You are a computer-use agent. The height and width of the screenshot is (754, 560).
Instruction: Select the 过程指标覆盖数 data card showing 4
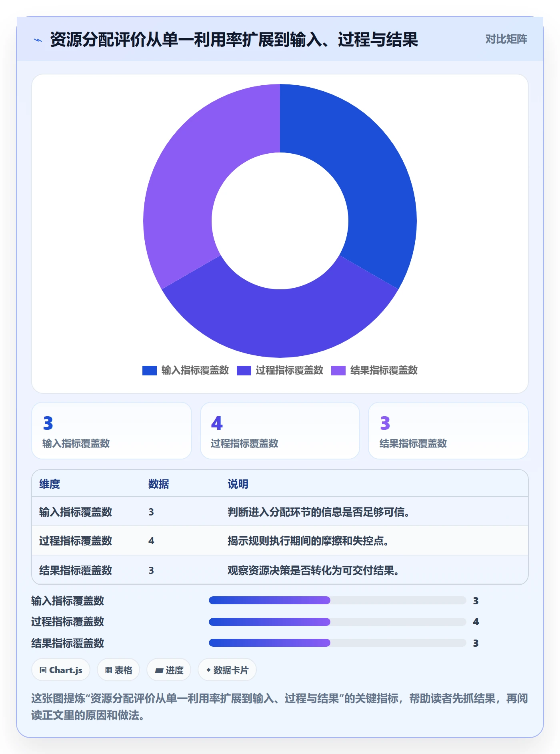280,431
